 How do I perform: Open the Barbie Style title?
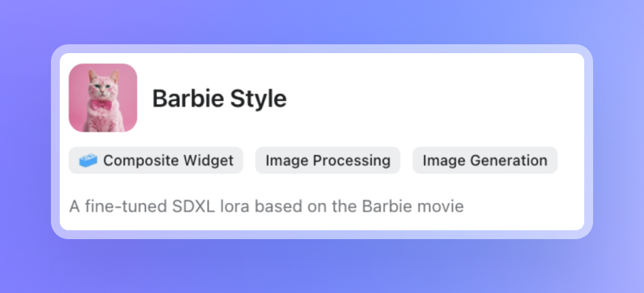coord(219,99)
